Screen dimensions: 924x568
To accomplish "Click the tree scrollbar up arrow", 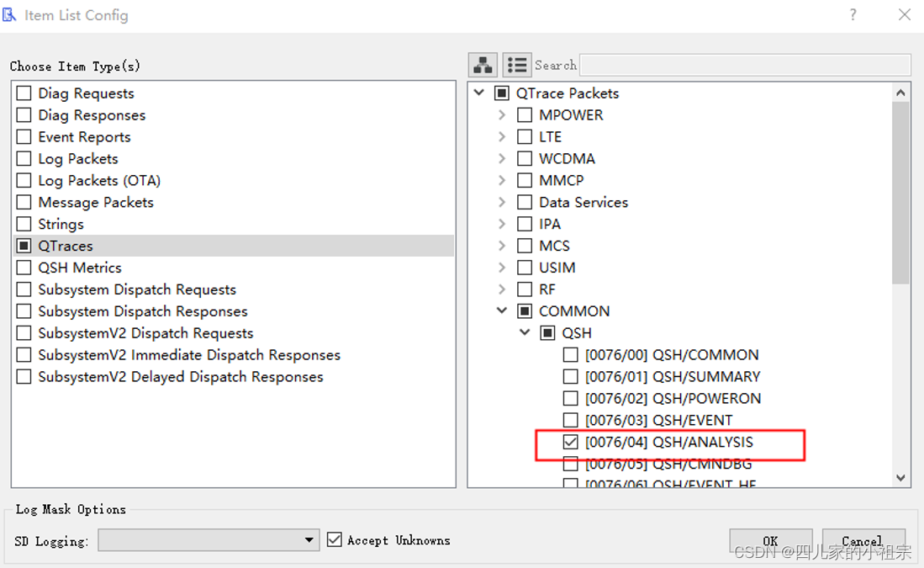I will pyautogui.click(x=900, y=93).
